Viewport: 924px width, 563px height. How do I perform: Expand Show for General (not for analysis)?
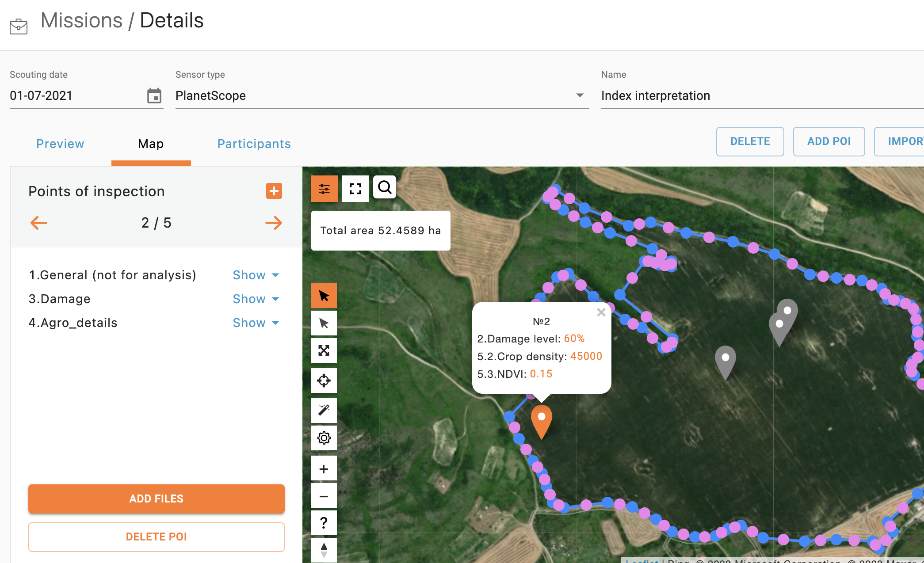[256, 275]
